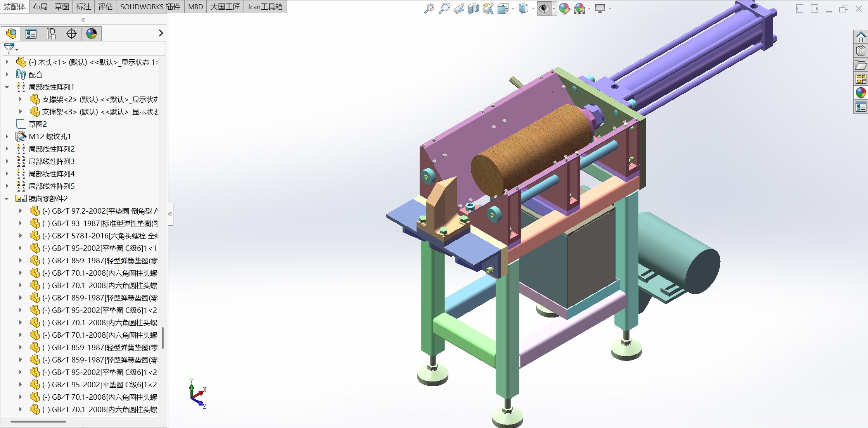This screenshot has width=868, height=428.
Task: Toggle the Hide/Show Items eye button
Action: coord(544,8)
